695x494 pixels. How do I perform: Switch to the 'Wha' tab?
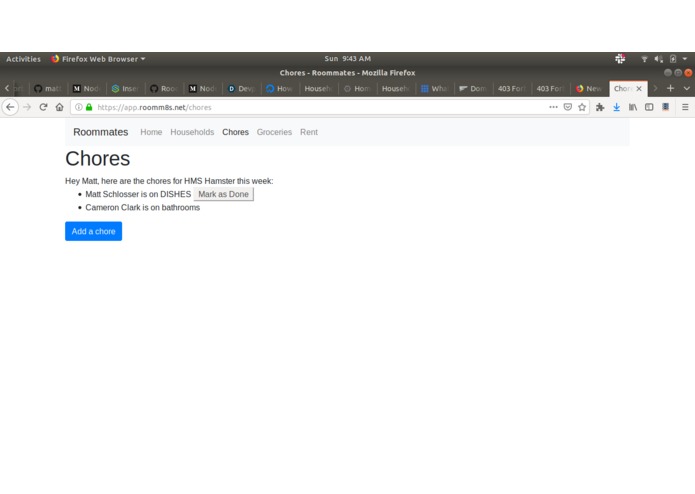pos(434,89)
